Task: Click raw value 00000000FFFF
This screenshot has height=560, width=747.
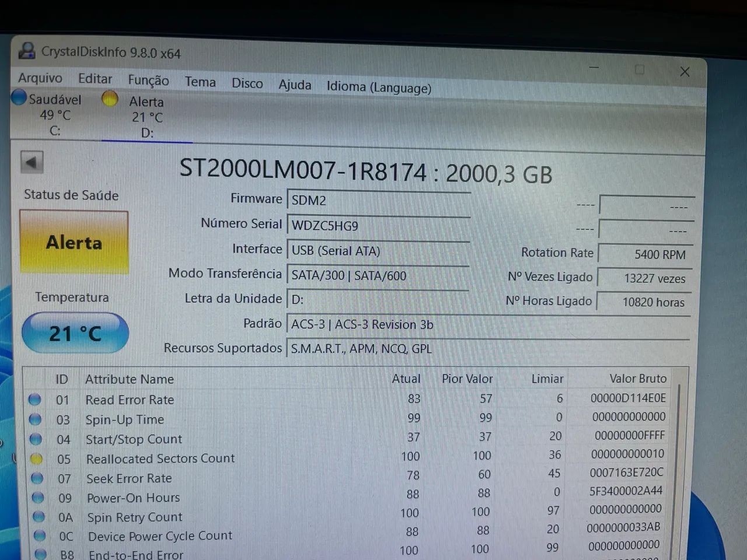Action: click(x=630, y=435)
